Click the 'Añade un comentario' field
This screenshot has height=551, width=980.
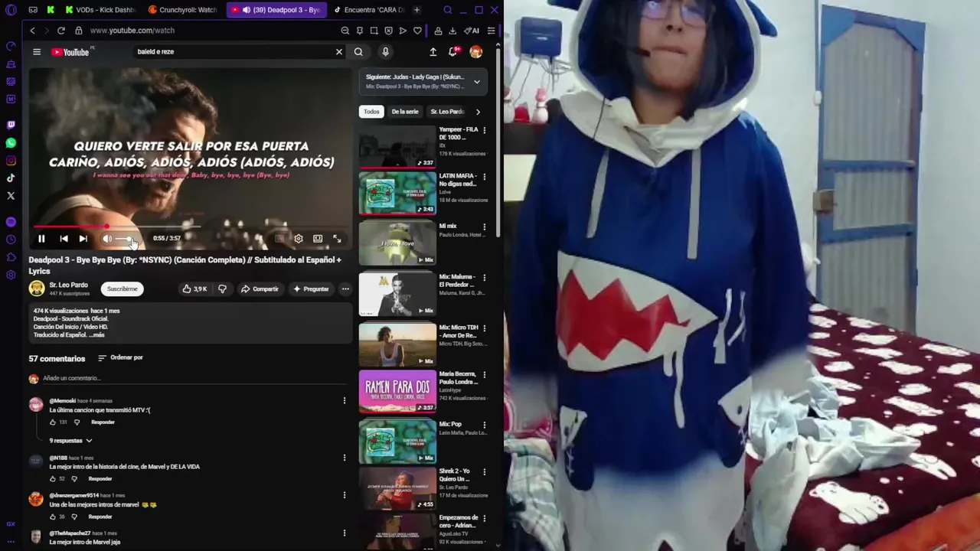pyautogui.click(x=191, y=378)
